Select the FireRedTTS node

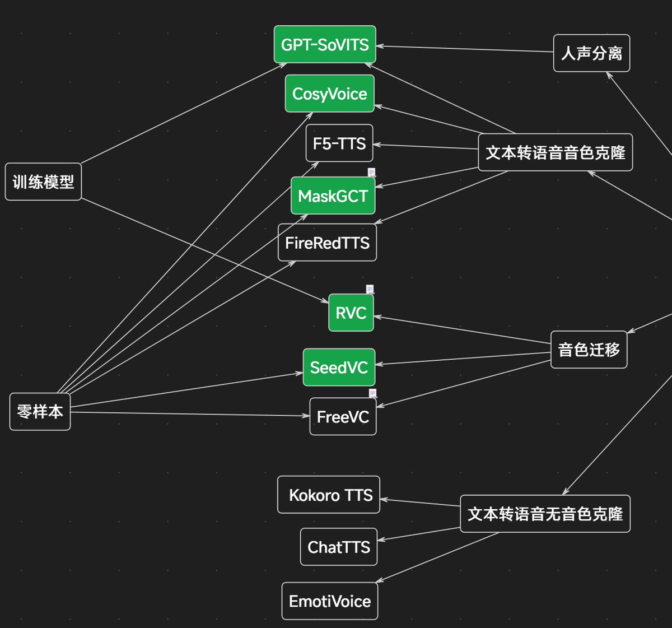point(327,243)
